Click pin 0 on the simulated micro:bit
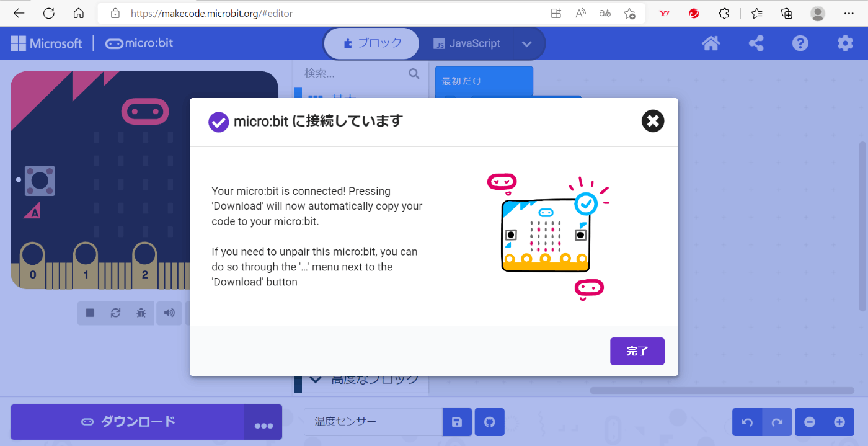Viewport: 868px width, 446px height. coord(32,265)
